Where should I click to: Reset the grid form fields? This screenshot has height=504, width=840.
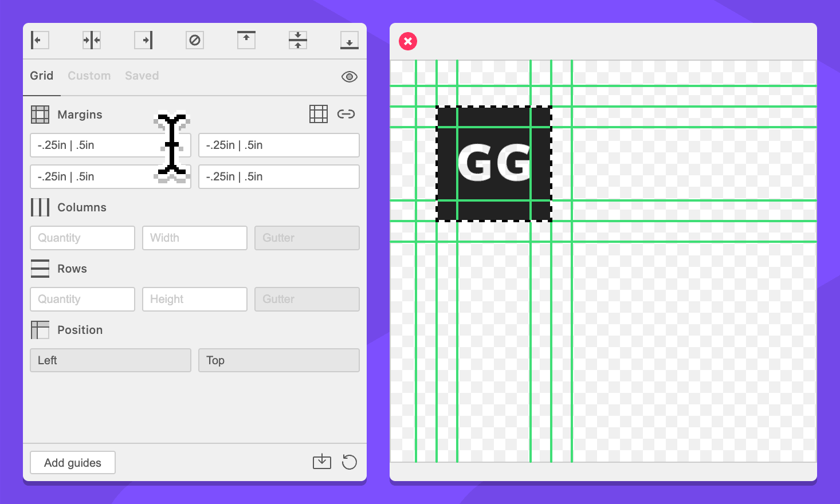tap(349, 462)
